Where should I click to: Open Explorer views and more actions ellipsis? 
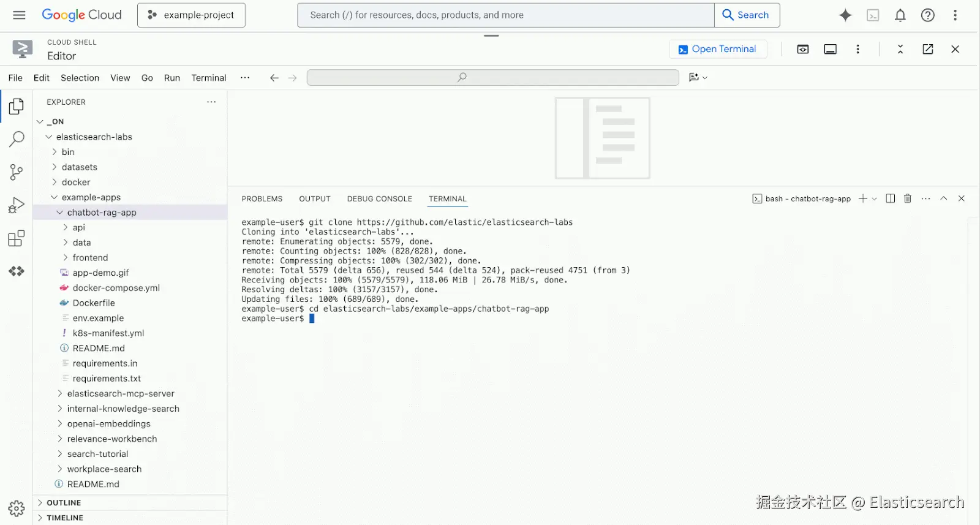coord(211,102)
